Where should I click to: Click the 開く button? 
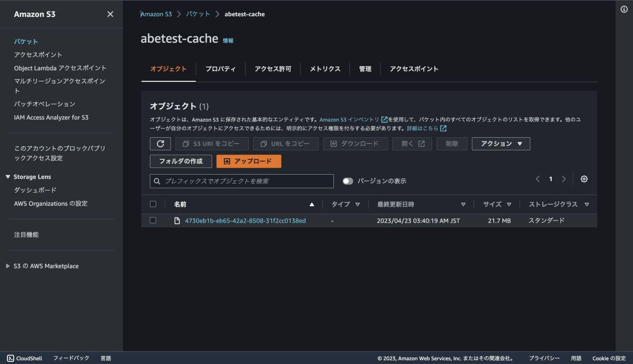coord(412,143)
